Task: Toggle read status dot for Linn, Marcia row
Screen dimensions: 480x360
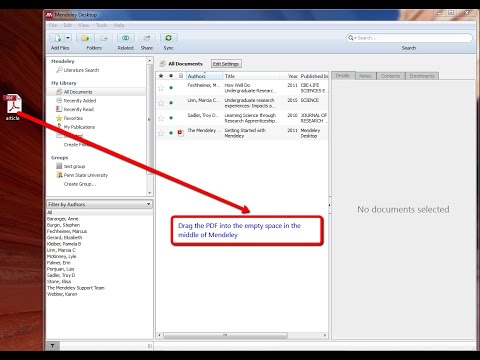Action: coord(171,103)
